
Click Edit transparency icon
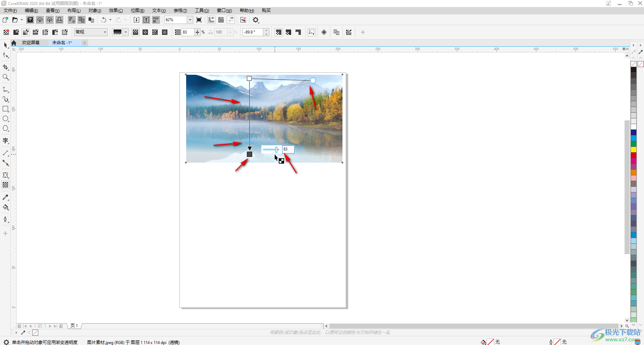349,32
